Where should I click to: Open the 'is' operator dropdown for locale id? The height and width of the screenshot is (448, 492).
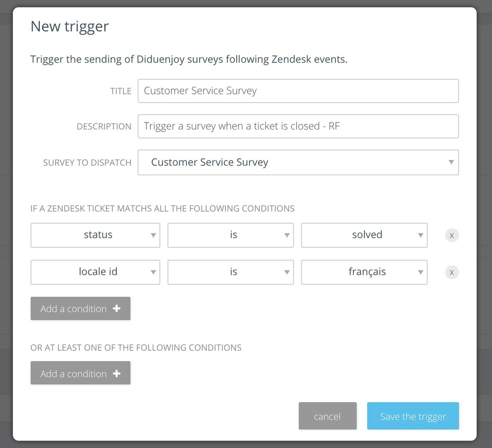231,272
